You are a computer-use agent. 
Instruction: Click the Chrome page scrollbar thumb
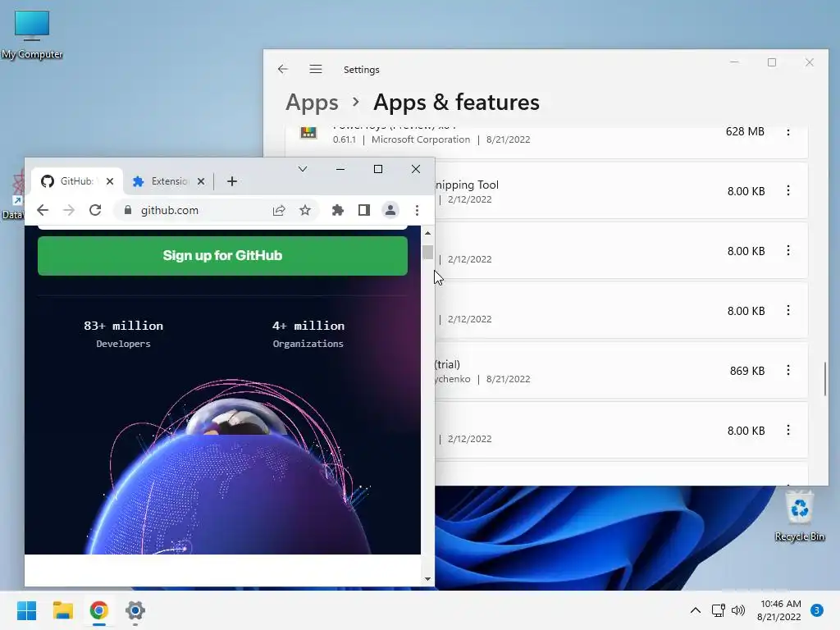427,252
